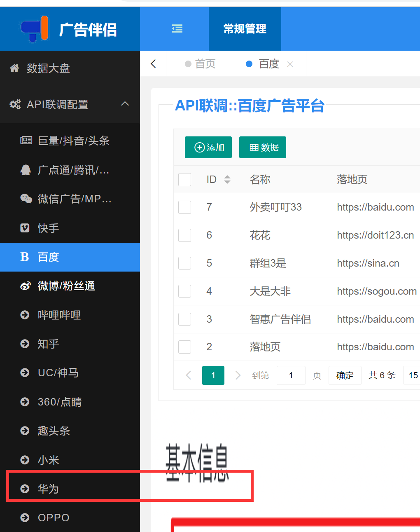The height and width of the screenshot is (532, 420).
Task: Click arrow icon beside 哔哩哔哩
Action: (25, 315)
